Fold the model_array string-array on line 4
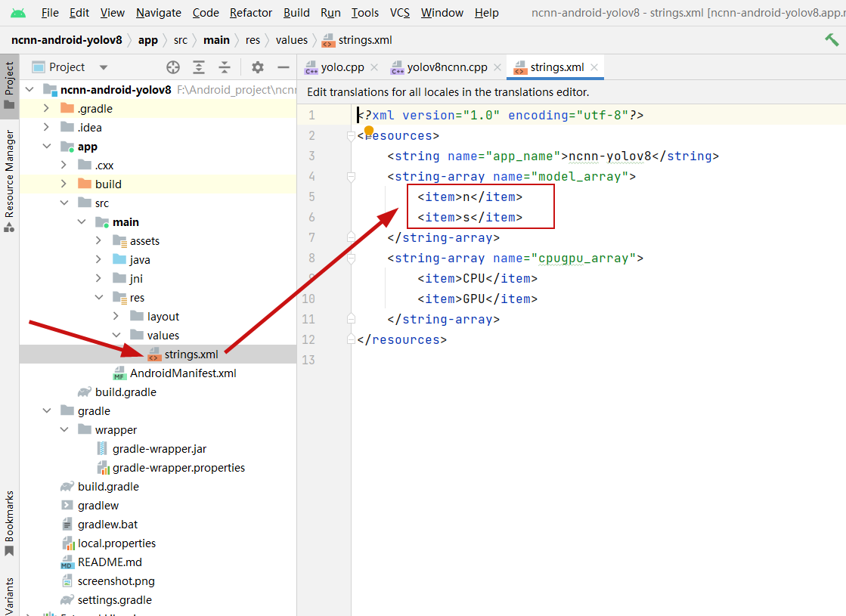The image size is (846, 616). [x=351, y=176]
